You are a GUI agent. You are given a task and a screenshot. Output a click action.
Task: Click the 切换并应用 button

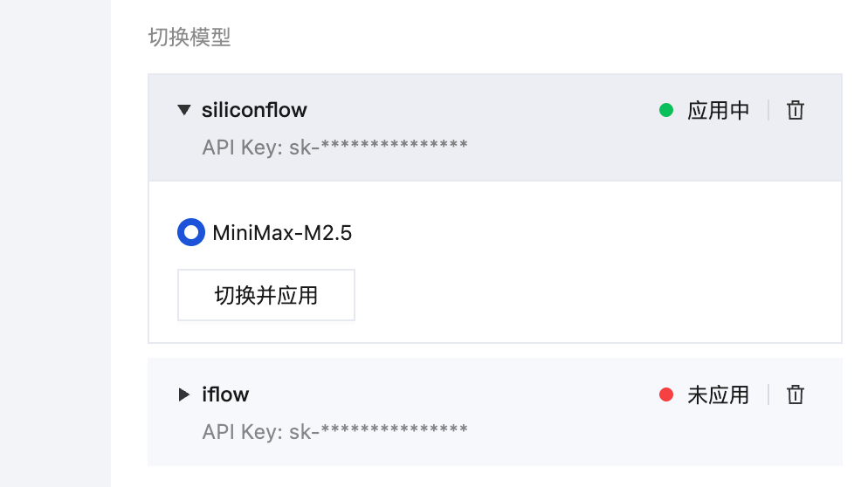pos(265,295)
